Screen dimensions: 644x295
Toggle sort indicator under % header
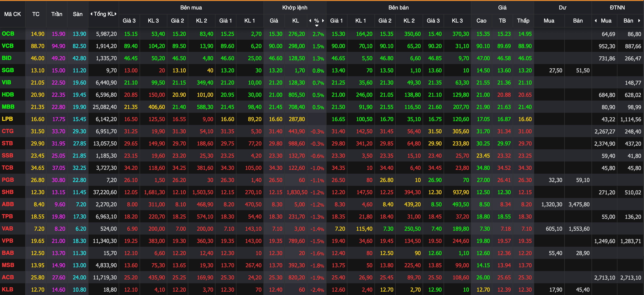pyautogui.click(x=317, y=25)
